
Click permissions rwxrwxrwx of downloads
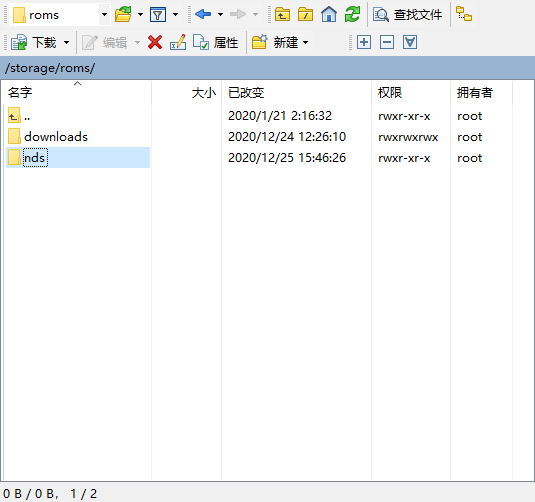(408, 137)
